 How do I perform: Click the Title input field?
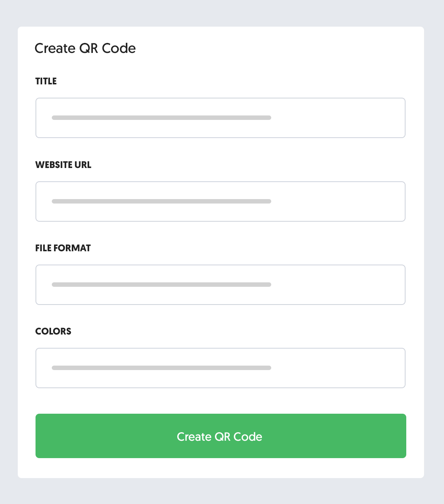pos(221,118)
